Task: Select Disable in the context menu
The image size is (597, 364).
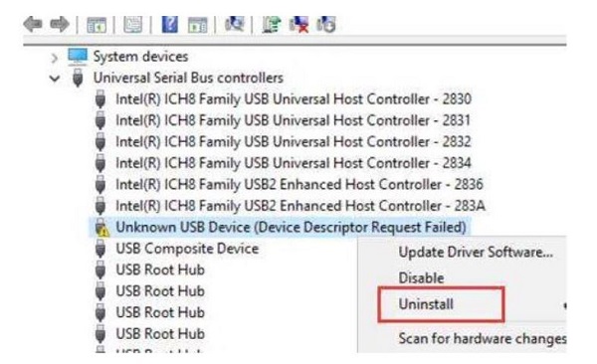Action: [x=421, y=277]
